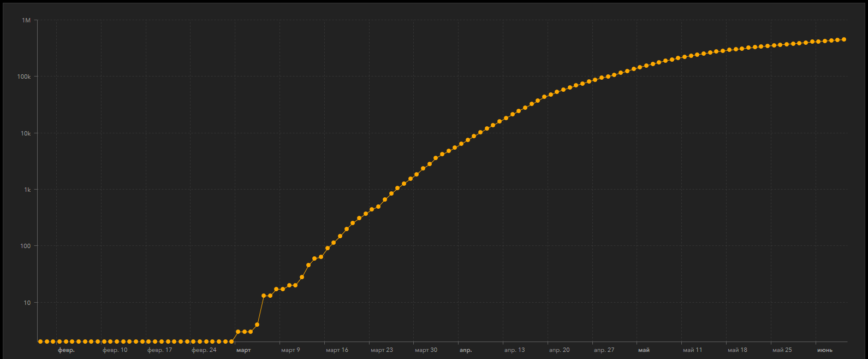Click the 'февр. 17' date label
The height and width of the screenshot is (359, 868).
[x=159, y=350]
